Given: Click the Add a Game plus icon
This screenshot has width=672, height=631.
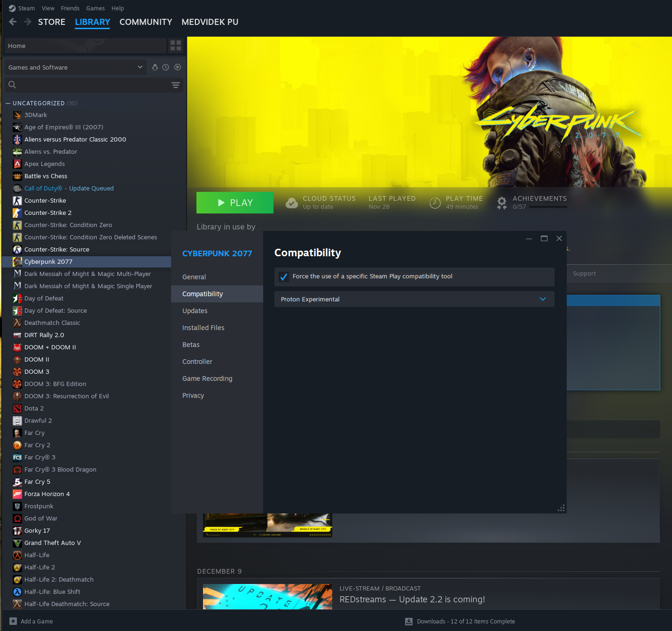Looking at the screenshot, I should (13, 621).
